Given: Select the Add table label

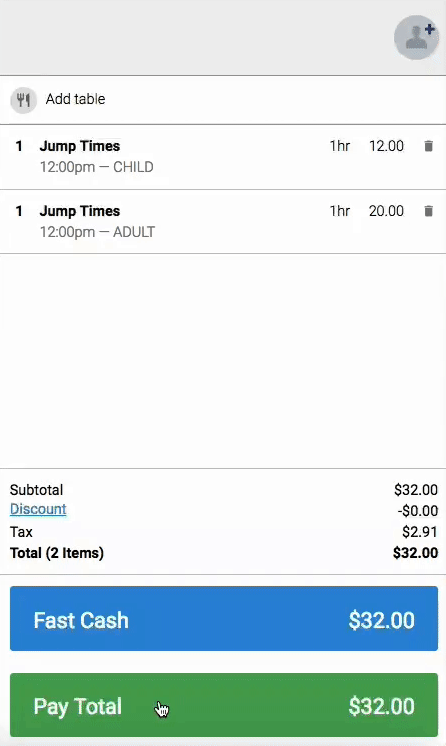Looking at the screenshot, I should pyautogui.click(x=75, y=99).
